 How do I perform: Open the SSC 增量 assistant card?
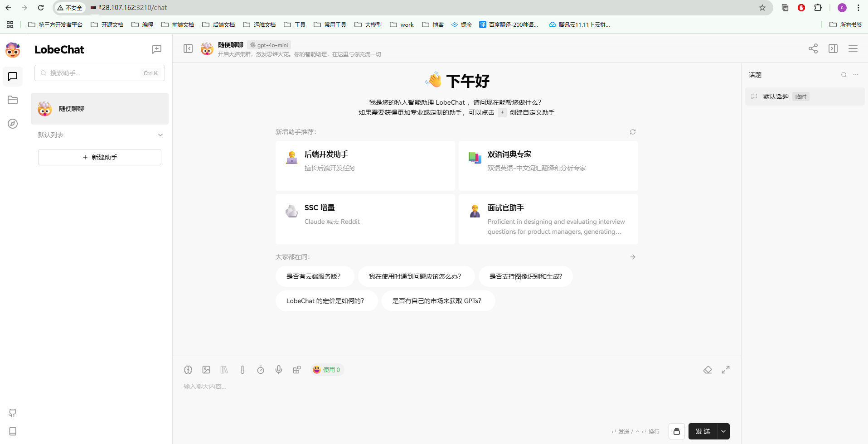[365, 219]
